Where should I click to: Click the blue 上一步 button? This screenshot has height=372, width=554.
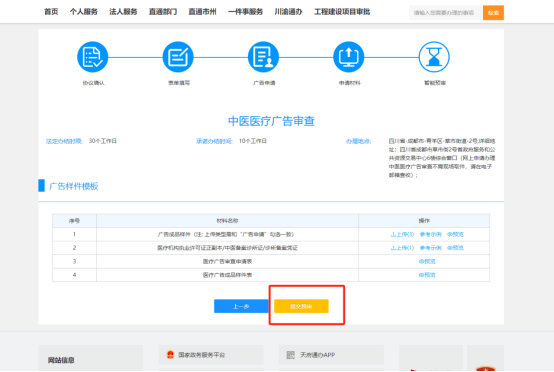(x=241, y=306)
